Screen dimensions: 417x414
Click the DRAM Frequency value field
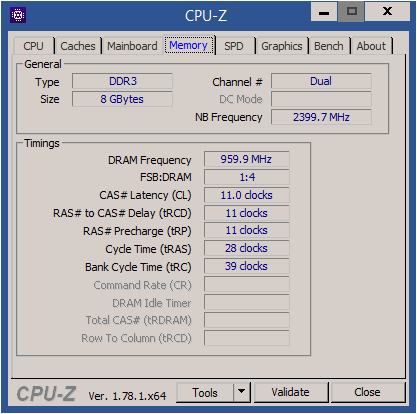coord(247,159)
